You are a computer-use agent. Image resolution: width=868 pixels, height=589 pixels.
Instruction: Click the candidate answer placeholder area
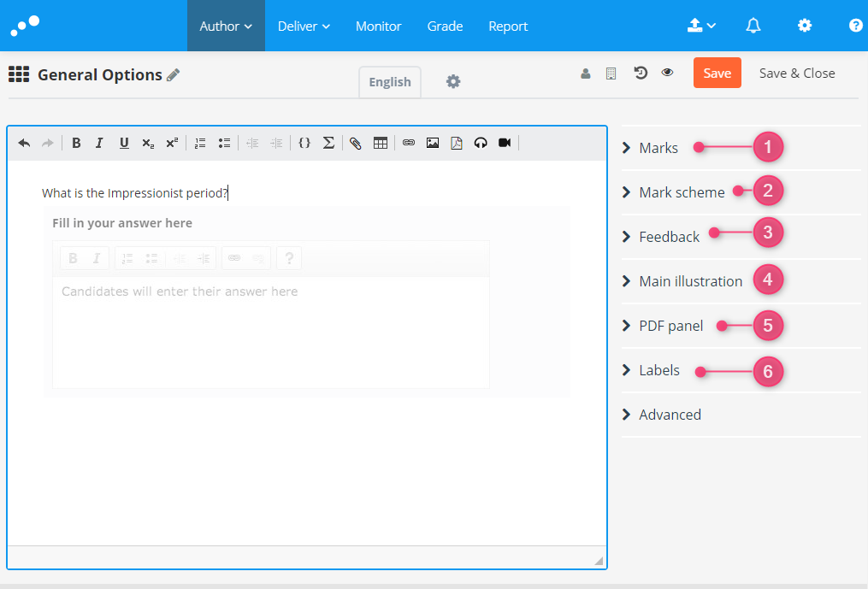pyautogui.click(x=271, y=333)
